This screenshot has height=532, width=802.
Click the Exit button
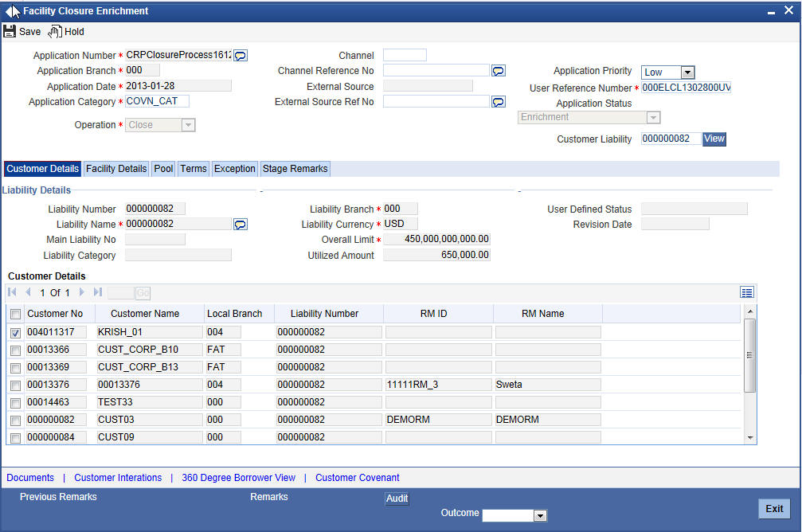[774, 509]
